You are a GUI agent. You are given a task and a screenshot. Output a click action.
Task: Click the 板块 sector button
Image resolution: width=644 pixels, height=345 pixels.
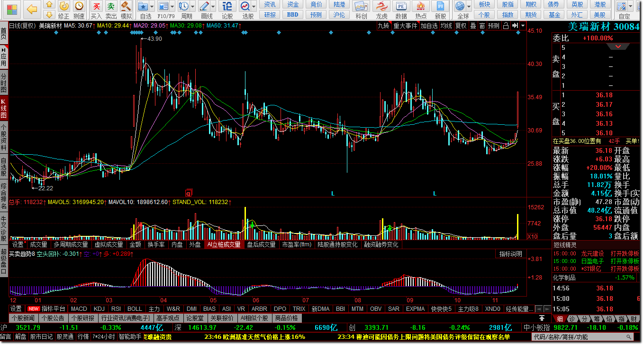point(484,4)
